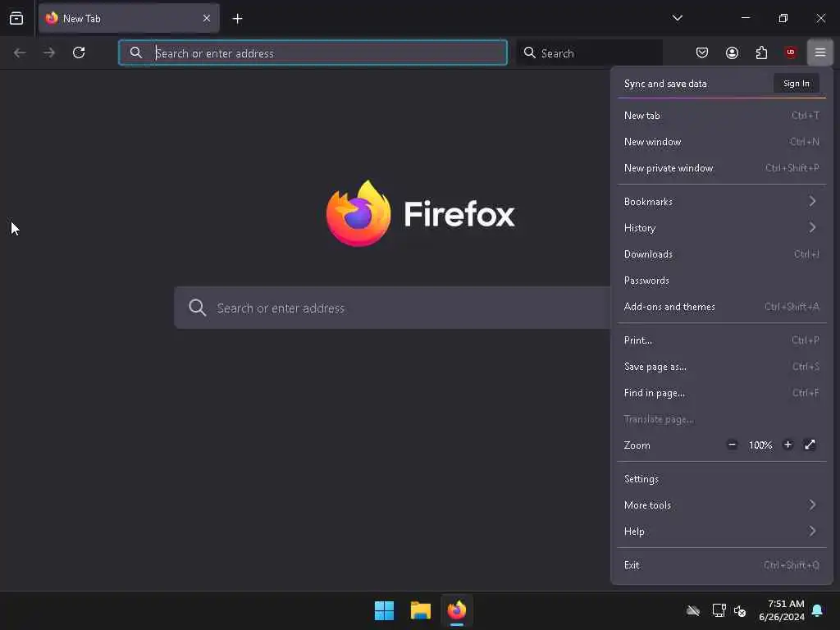Click the magnifier in page search field
The height and width of the screenshot is (630, 840).
coord(197,308)
